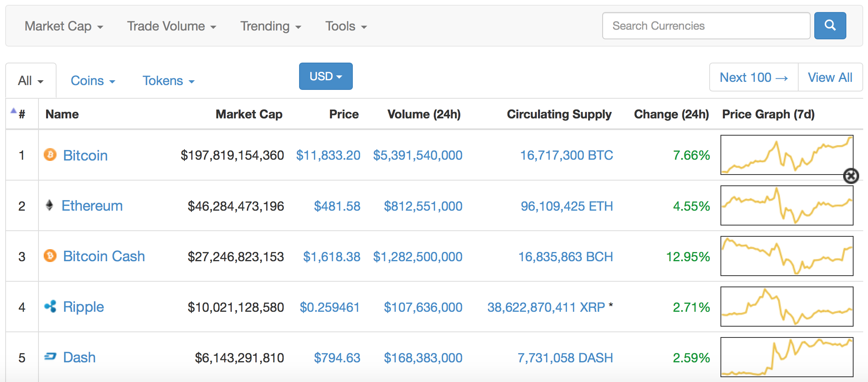Select the All tab
This screenshot has height=382, width=868.
click(x=31, y=81)
